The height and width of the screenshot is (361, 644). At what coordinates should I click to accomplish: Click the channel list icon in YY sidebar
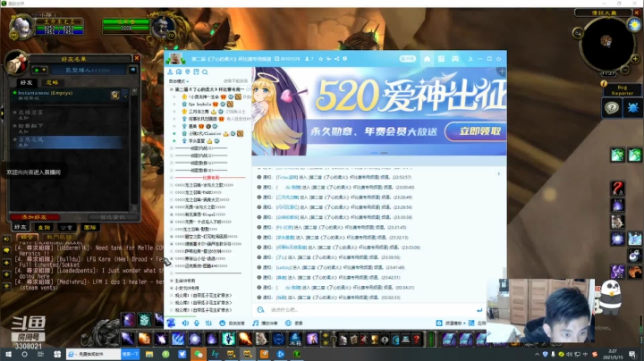click(196, 71)
